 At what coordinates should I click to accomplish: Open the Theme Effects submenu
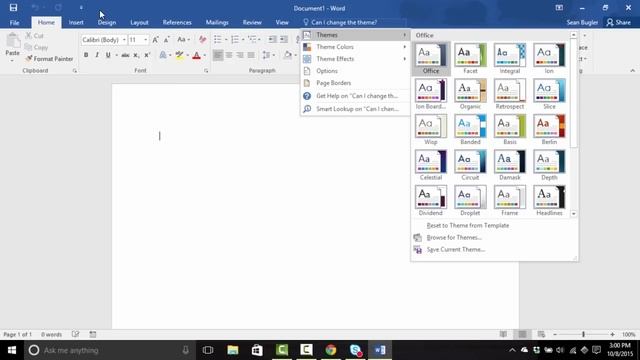355,59
